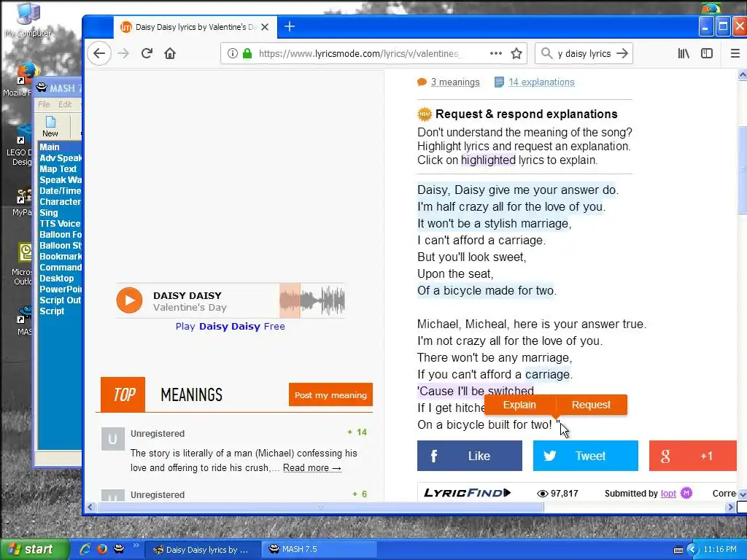Open the 14 explanations link

point(541,82)
